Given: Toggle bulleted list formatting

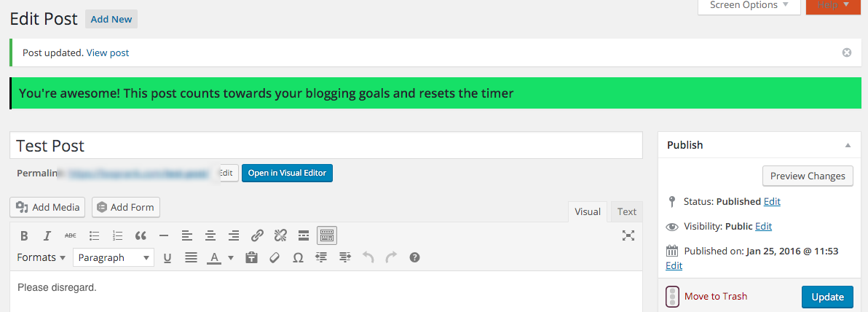Looking at the screenshot, I should (94, 236).
